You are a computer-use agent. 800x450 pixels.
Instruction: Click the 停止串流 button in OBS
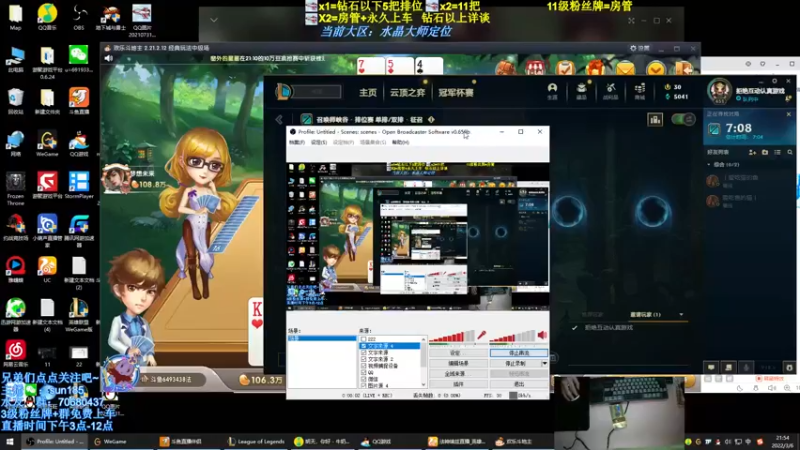(x=519, y=353)
